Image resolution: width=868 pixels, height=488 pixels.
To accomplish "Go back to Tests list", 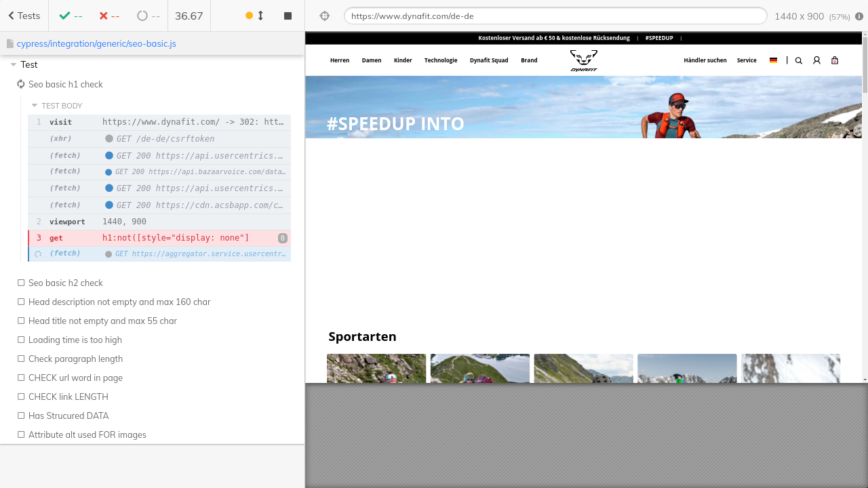I will pos(24,16).
